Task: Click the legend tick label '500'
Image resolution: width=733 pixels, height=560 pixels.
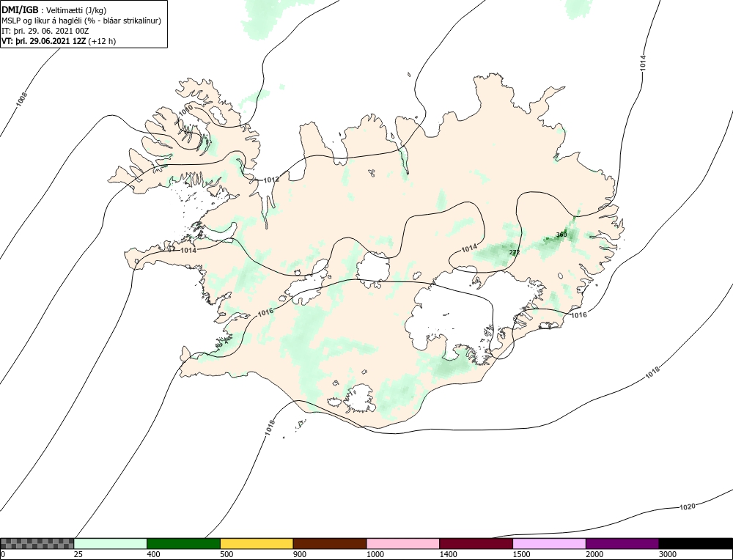Action: pyautogui.click(x=226, y=555)
